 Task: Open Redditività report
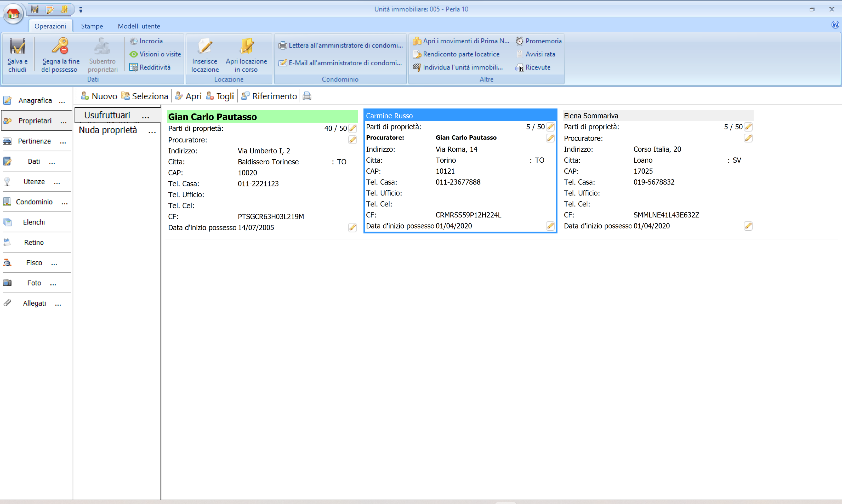(x=150, y=67)
